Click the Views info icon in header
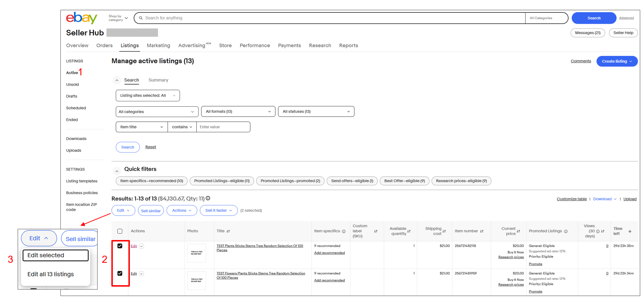 [598, 232]
